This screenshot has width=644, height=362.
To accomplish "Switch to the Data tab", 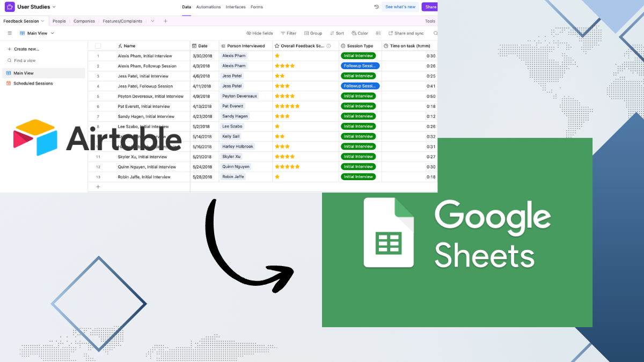I will pyautogui.click(x=186, y=7).
